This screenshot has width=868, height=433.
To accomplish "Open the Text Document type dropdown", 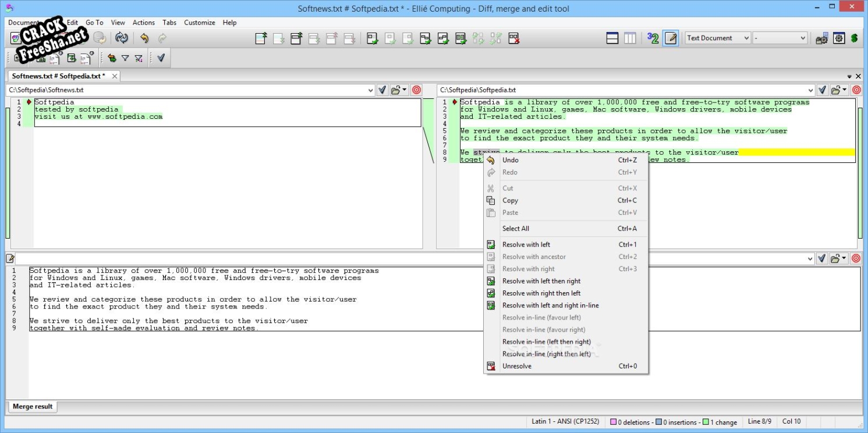I will [x=718, y=38].
